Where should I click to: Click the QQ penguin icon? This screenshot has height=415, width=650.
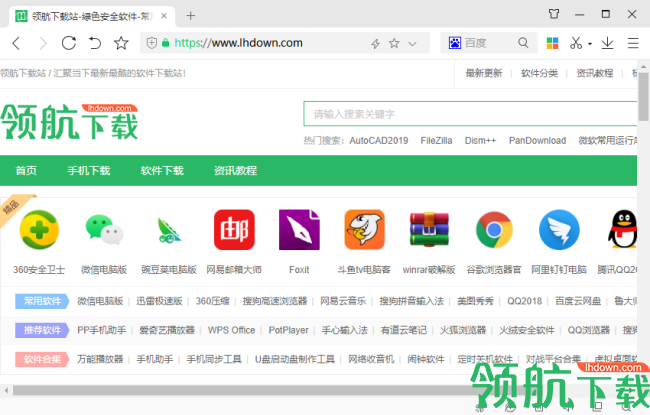[x=623, y=230]
